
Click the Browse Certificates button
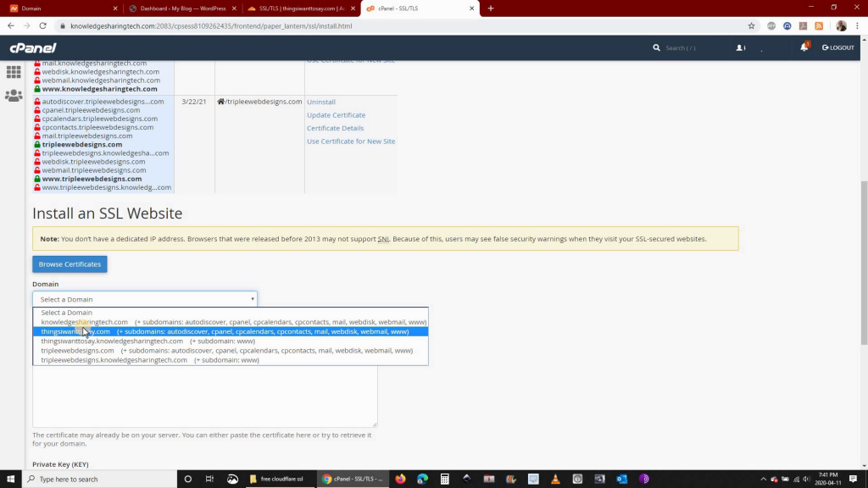point(70,264)
